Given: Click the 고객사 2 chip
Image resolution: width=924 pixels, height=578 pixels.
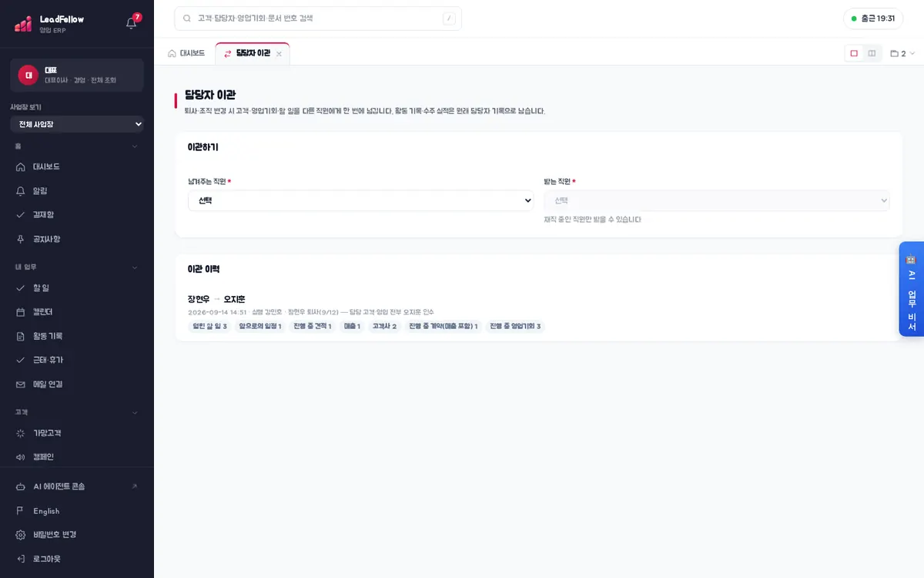Looking at the screenshot, I should click(x=384, y=327).
